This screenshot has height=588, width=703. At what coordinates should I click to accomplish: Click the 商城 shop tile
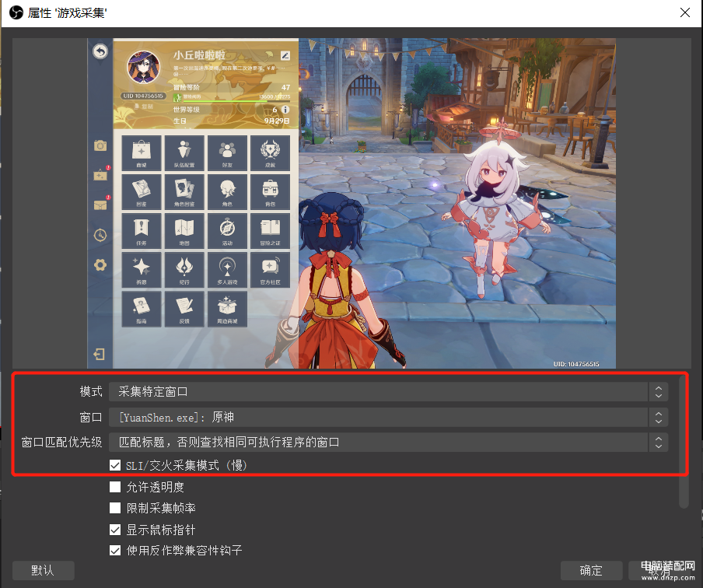tap(142, 153)
